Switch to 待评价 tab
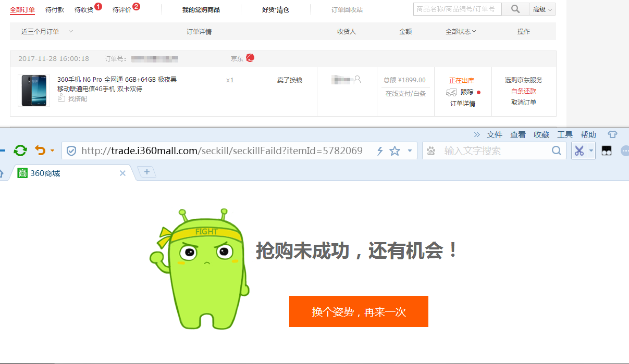Viewport: 629px width, 364px height. coord(122,9)
